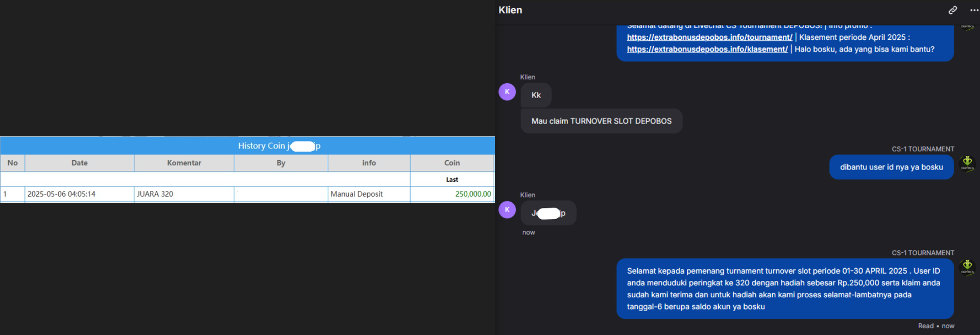Click the 'Date' column header

(x=79, y=163)
